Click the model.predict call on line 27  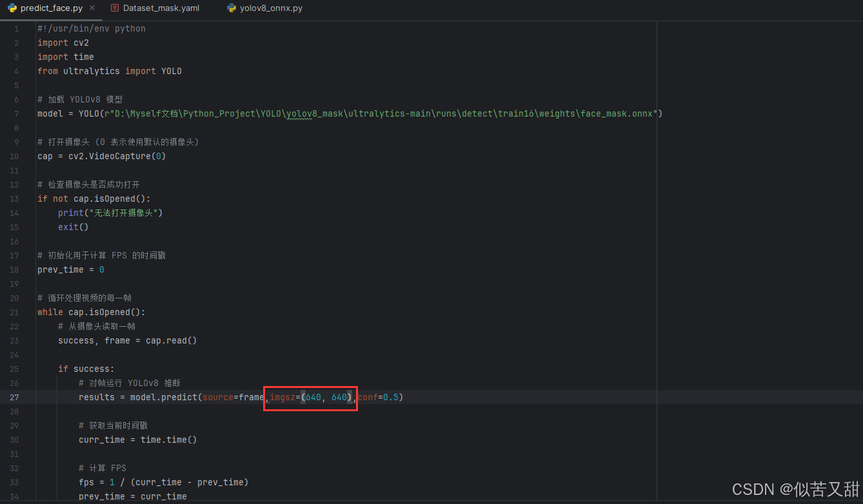164,397
